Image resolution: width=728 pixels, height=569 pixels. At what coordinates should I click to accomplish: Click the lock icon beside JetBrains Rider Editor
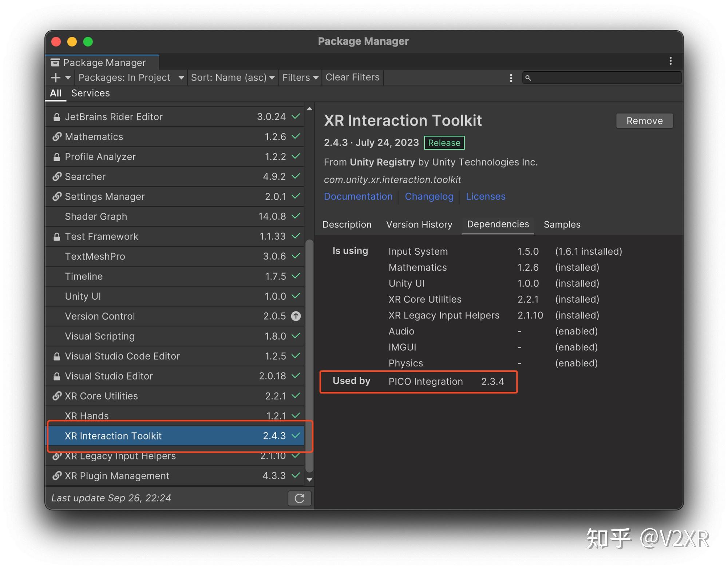coord(57,117)
